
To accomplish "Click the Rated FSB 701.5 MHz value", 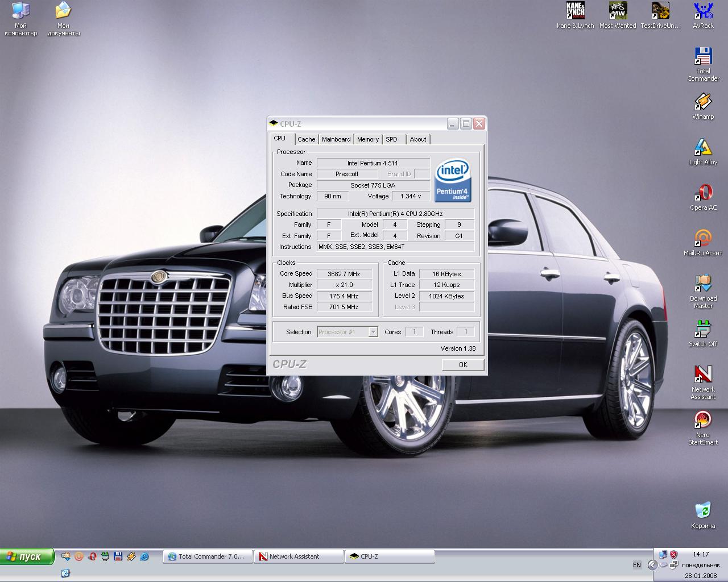I will click(344, 307).
